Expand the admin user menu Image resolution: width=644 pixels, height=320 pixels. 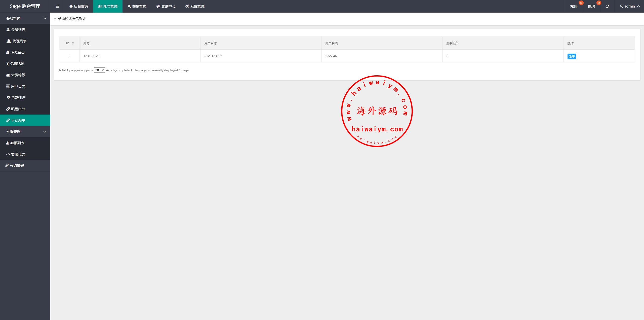[x=629, y=6]
